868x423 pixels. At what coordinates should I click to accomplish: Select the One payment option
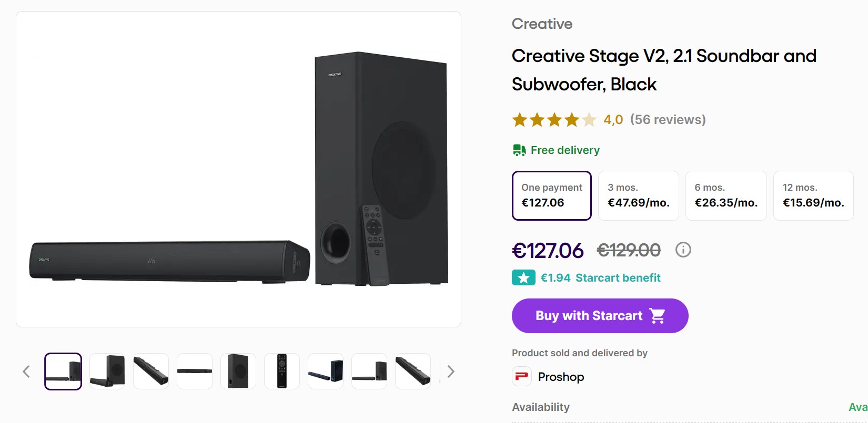551,195
